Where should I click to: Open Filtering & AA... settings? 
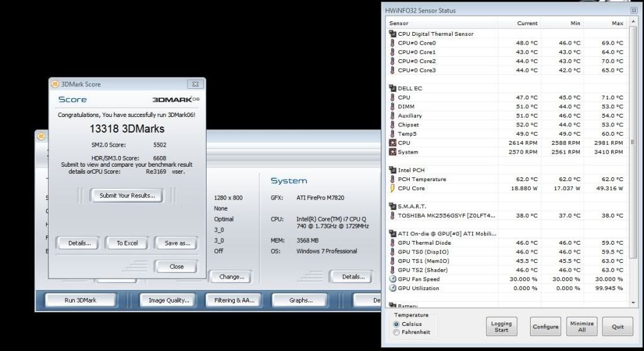234,300
